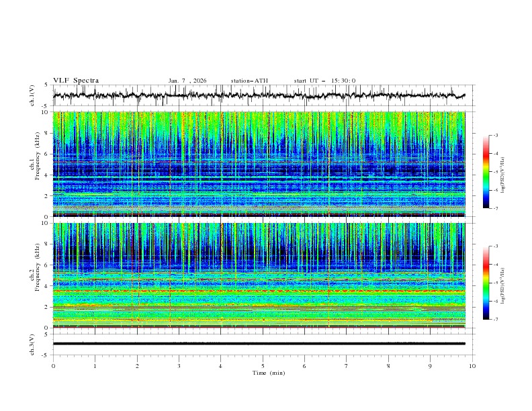Screen dimensions: 532x411
Task: Click the upper "log(PSD)(V²/Hz)" colorbar label
Action: coord(503,175)
